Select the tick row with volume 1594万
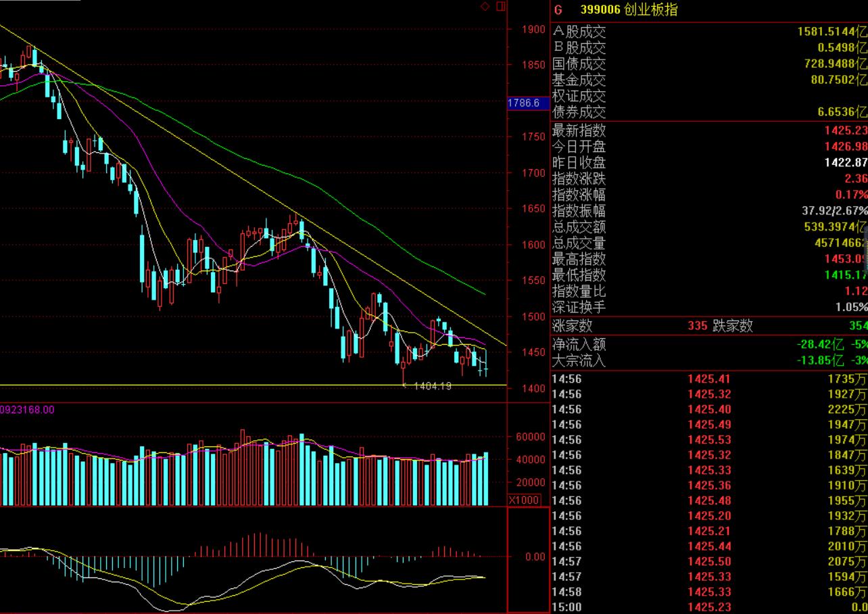The height and width of the screenshot is (614, 868). tap(710, 577)
